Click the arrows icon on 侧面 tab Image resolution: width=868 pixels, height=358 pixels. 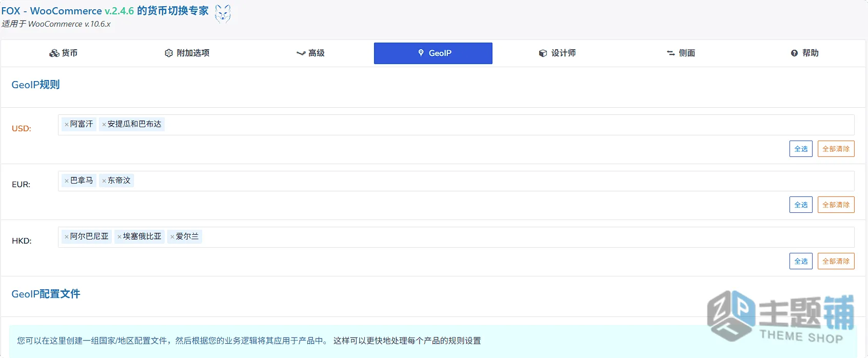click(670, 53)
